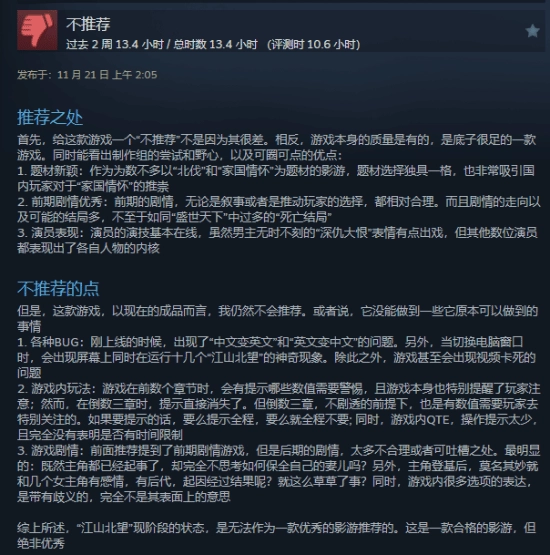The image size is (550, 555).
Task: Click the 评测时 10.6 小时 text
Action: pos(314,45)
